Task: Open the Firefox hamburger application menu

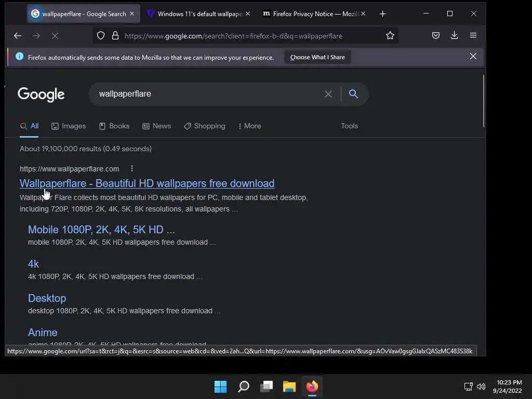Action: [473, 35]
